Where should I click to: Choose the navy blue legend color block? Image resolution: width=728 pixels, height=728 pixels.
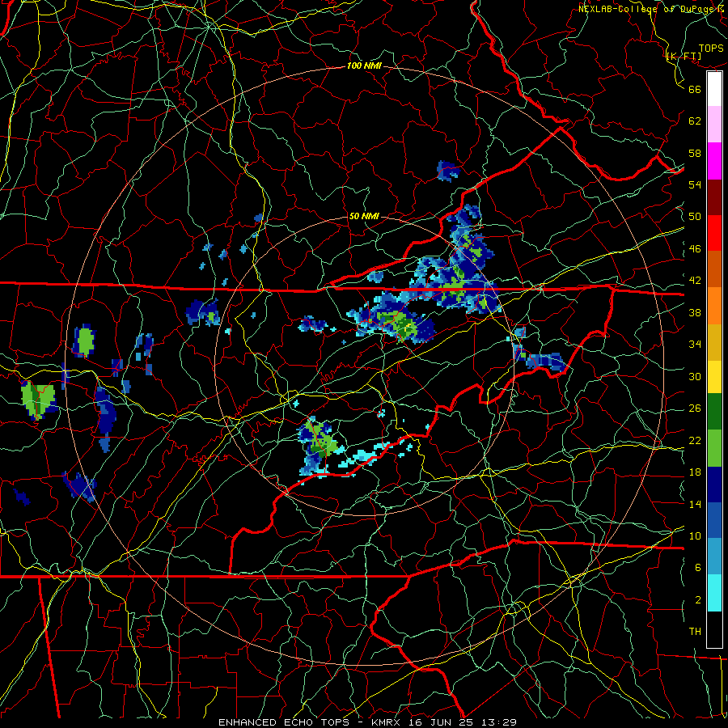coord(714,485)
